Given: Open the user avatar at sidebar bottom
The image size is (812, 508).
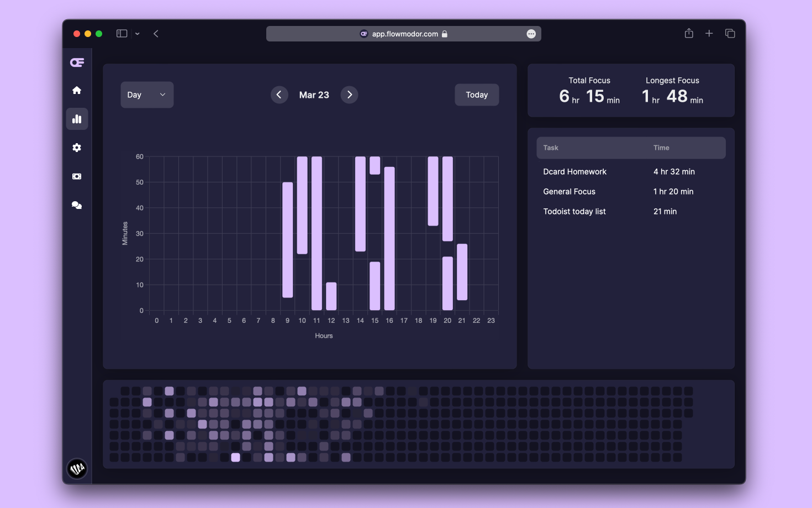Looking at the screenshot, I should (77, 469).
